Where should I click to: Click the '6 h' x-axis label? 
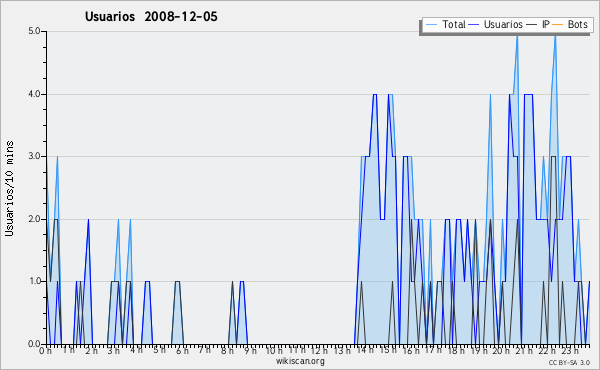pos(182,350)
